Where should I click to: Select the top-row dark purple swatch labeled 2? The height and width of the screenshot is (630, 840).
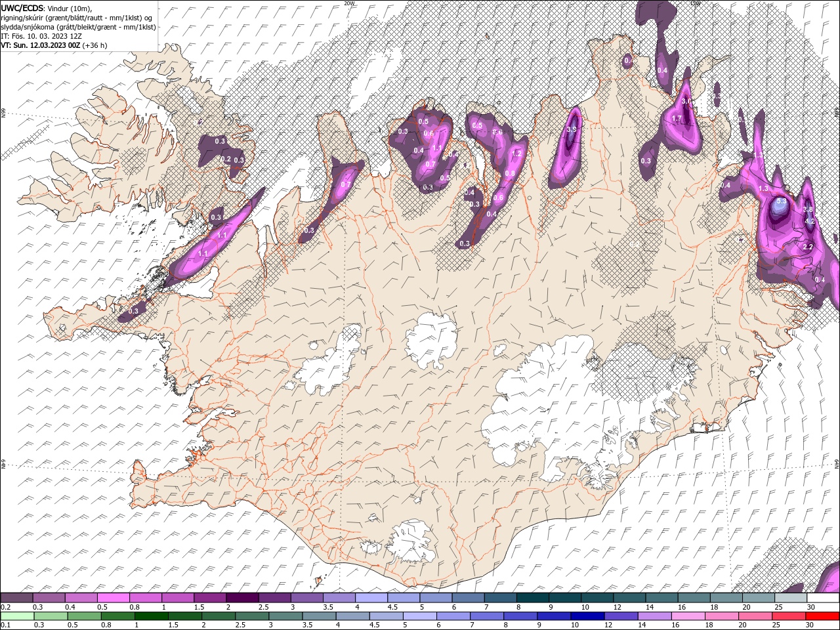point(242,598)
